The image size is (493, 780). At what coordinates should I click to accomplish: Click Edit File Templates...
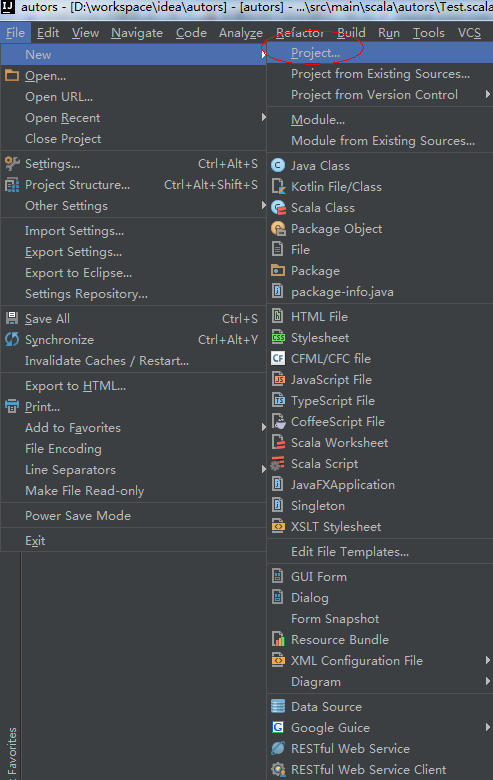coord(350,552)
